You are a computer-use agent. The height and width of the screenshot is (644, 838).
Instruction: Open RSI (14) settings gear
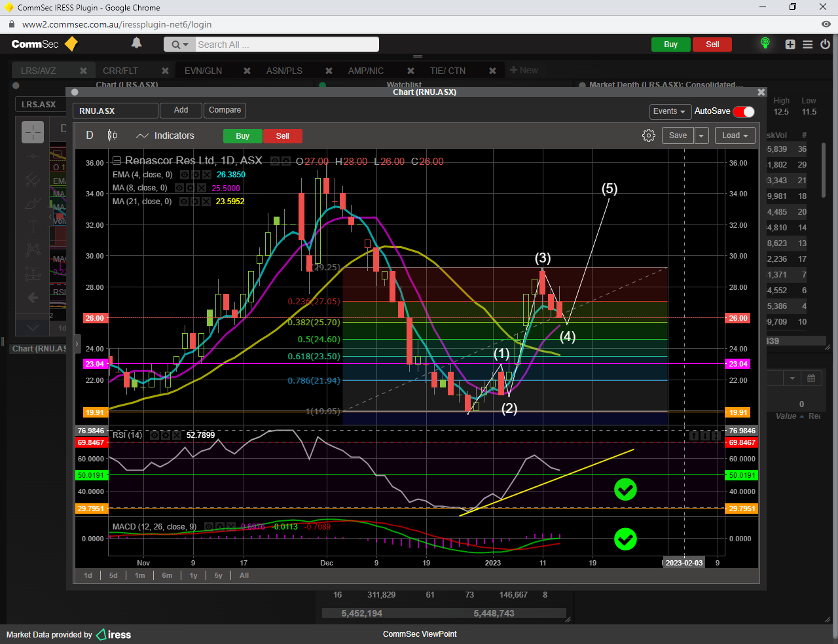pos(166,435)
